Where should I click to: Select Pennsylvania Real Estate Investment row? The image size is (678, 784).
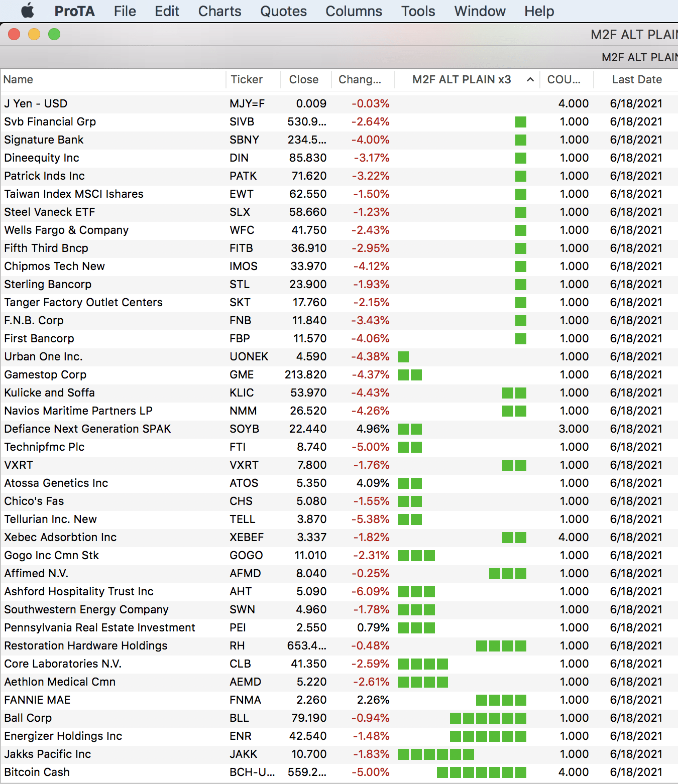coord(339,627)
